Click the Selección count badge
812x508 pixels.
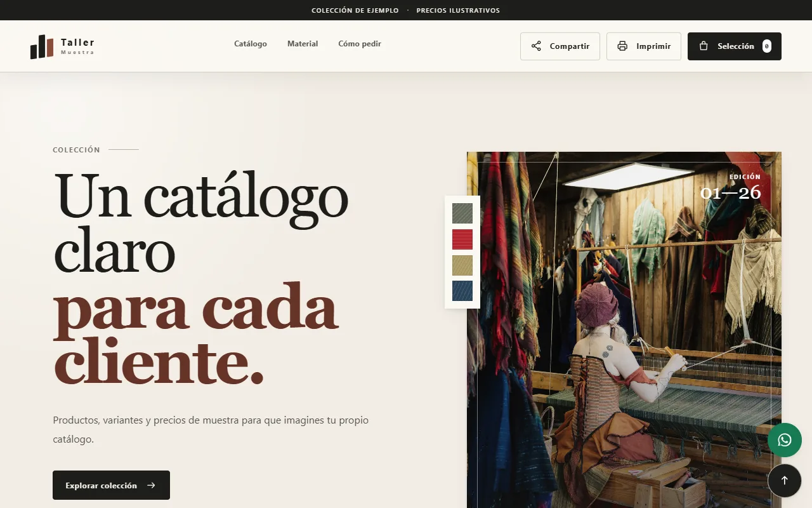[x=767, y=46]
